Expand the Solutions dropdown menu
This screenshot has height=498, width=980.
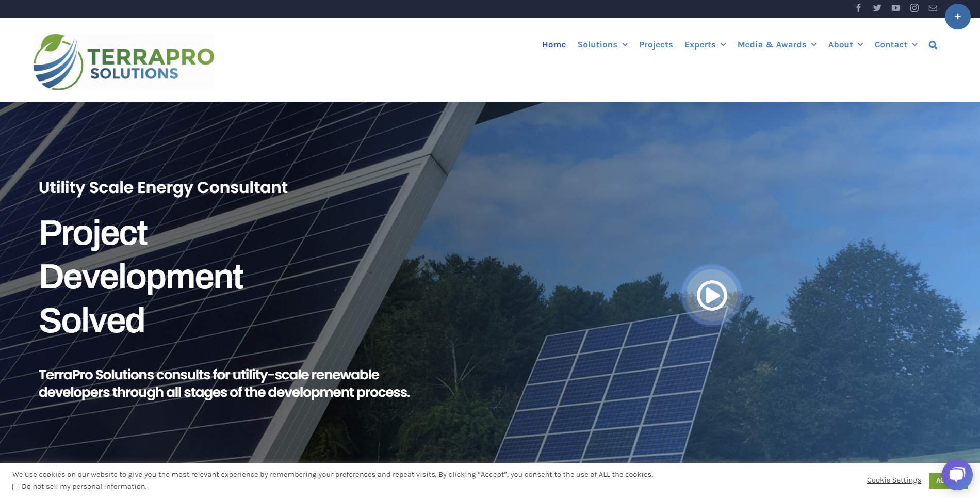(602, 44)
